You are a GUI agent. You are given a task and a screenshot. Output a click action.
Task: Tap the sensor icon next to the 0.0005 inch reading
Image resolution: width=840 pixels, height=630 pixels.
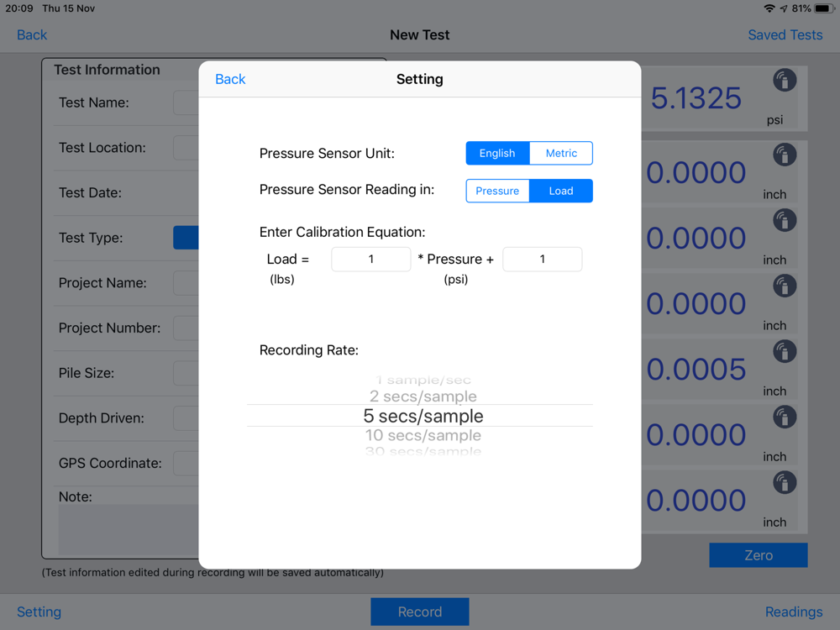[785, 351]
